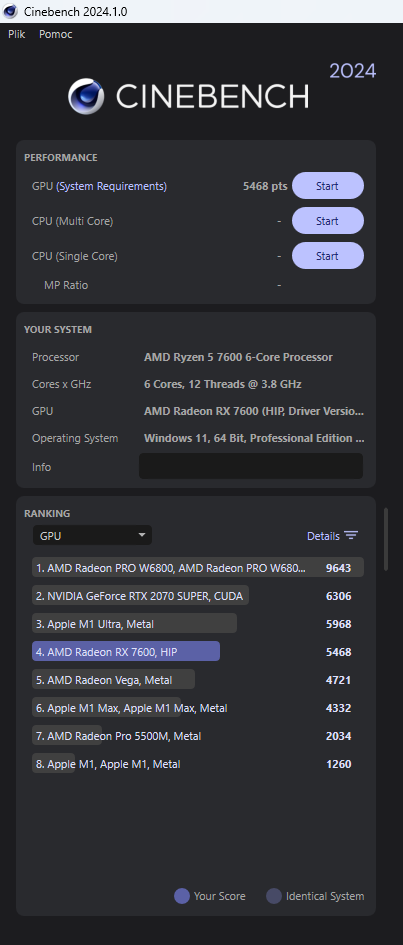Viewport: 403px width, 945px height.
Task: Click the Your Score legend circle
Action: tap(182, 896)
